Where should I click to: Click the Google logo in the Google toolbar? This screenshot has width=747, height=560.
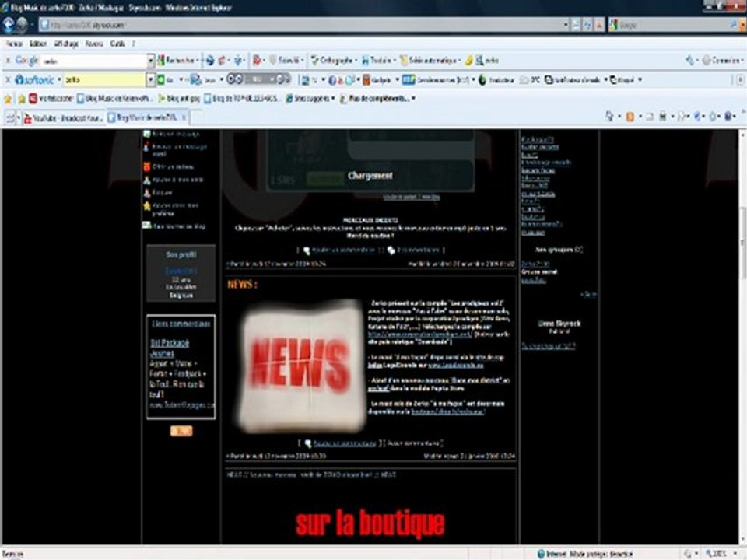26,60
